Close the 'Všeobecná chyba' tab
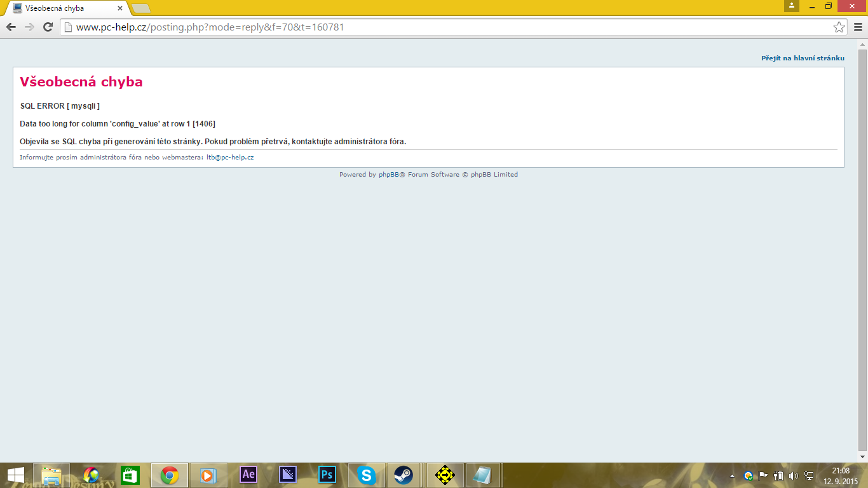This screenshot has height=488, width=868. (120, 8)
